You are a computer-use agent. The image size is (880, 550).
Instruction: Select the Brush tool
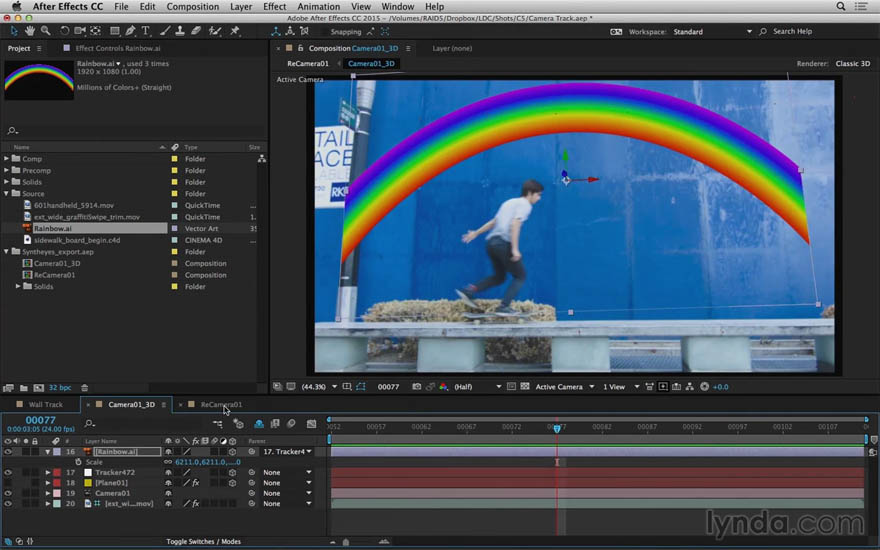click(x=165, y=31)
